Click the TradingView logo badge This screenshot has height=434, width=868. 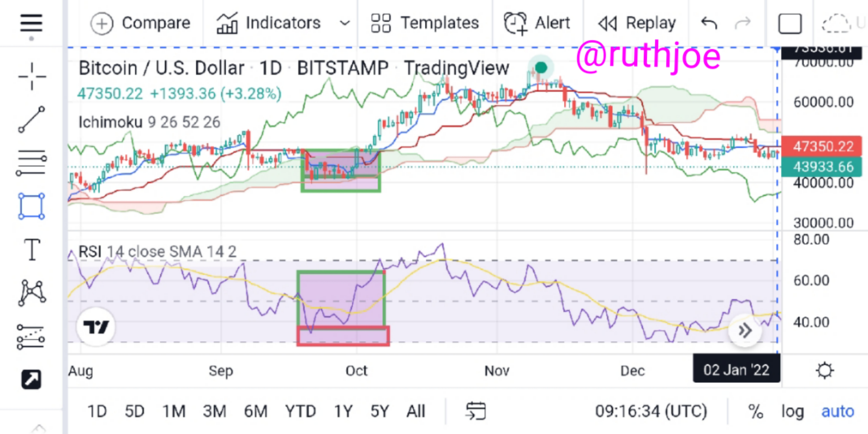point(96,327)
